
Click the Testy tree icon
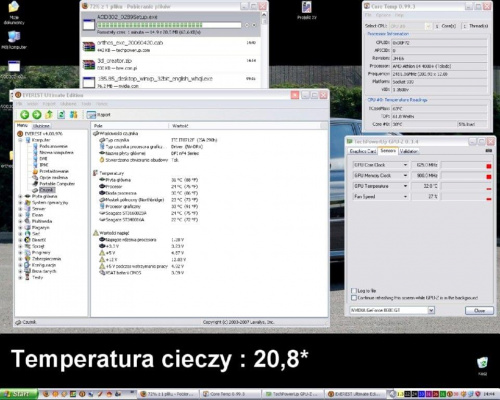(x=28, y=277)
